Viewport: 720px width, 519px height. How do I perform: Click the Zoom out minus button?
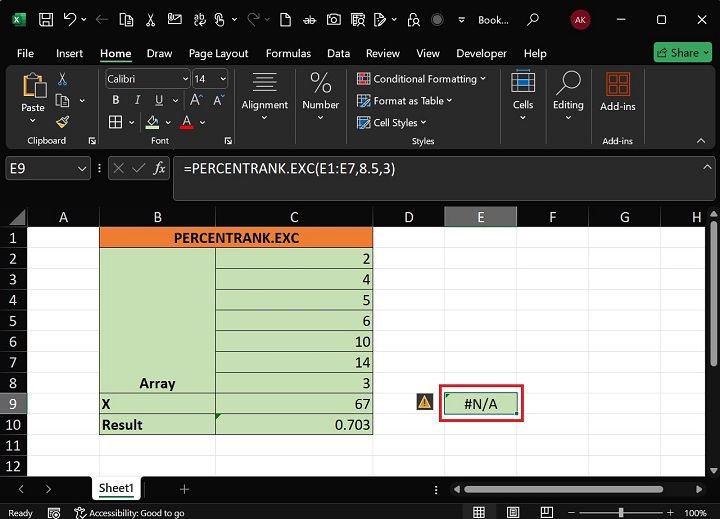click(x=572, y=512)
